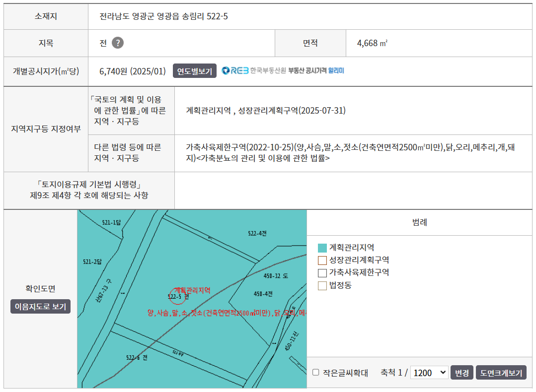The height and width of the screenshot is (392, 536).
Task: Click the 이음지도로 보기 button
Action: pos(41,307)
